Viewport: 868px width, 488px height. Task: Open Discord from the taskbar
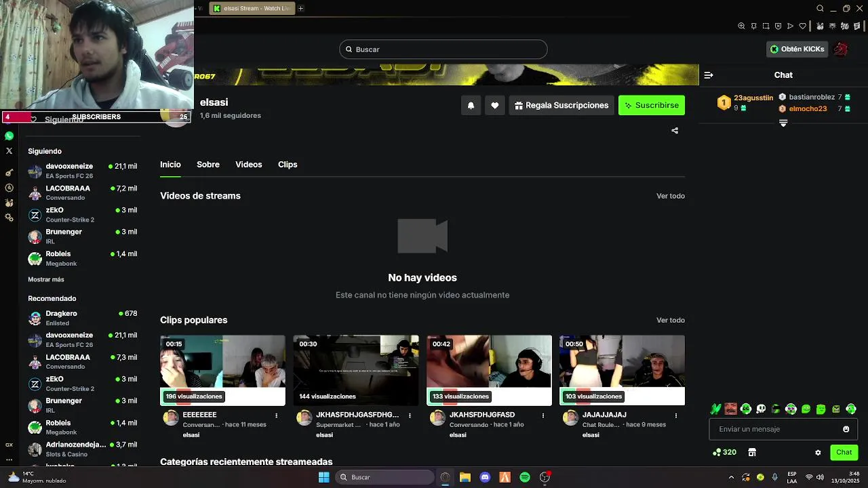(485, 477)
